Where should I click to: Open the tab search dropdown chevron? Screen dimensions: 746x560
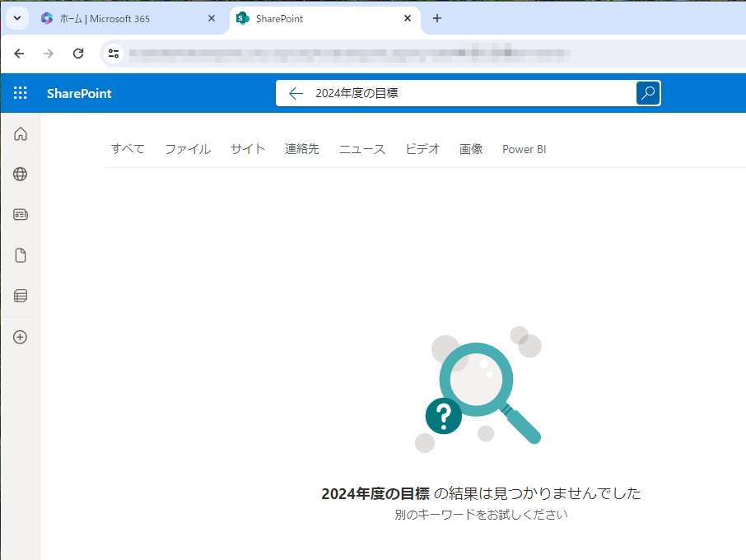pos(16,18)
